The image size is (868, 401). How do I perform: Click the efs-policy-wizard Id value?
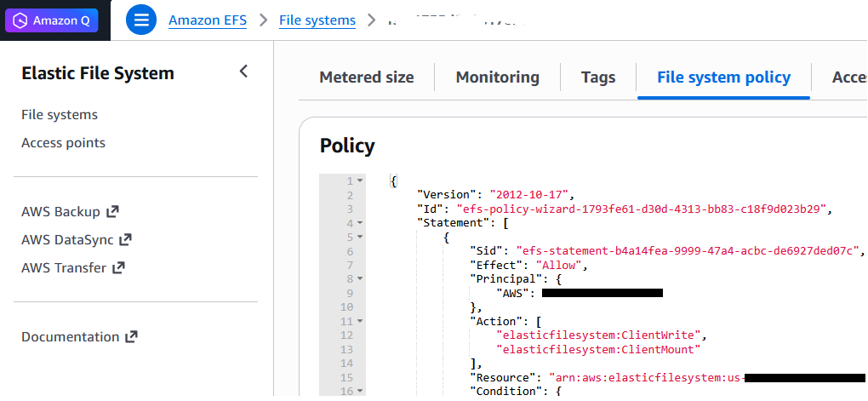tap(642, 209)
